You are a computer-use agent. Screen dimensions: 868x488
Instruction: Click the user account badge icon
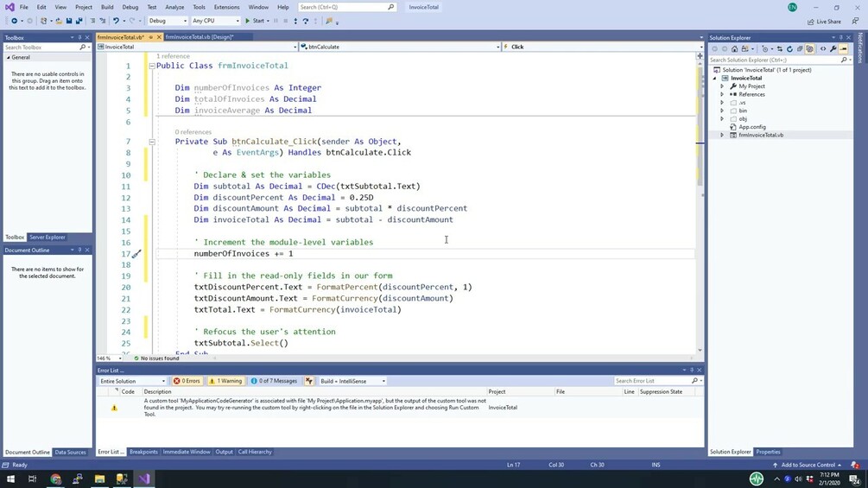(792, 7)
